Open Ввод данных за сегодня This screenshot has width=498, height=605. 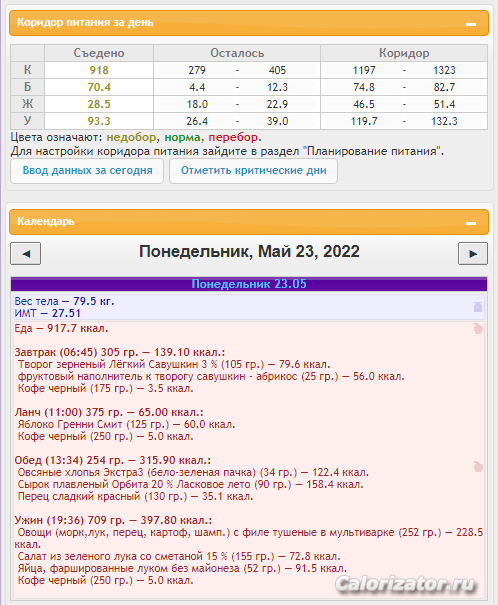(87, 171)
